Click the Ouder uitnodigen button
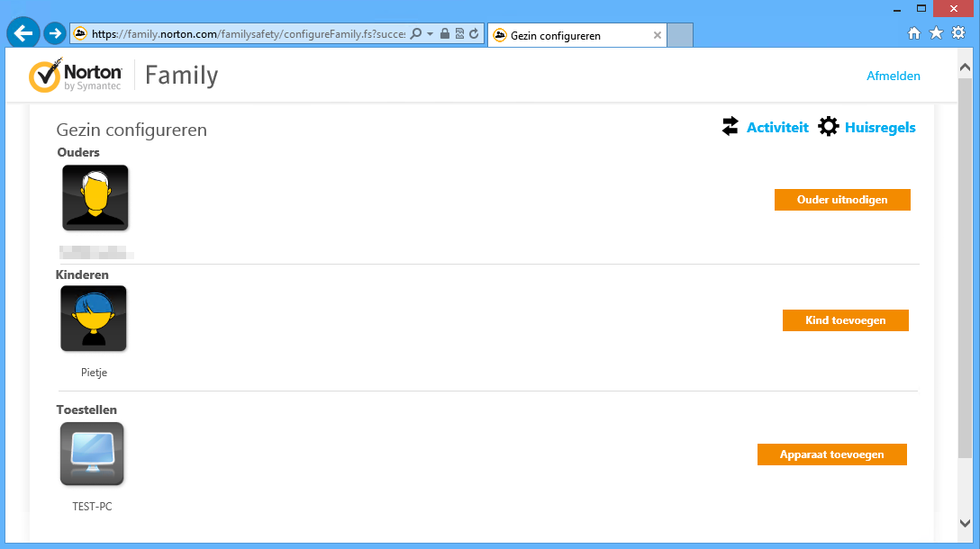The height and width of the screenshot is (549, 980). pos(842,200)
